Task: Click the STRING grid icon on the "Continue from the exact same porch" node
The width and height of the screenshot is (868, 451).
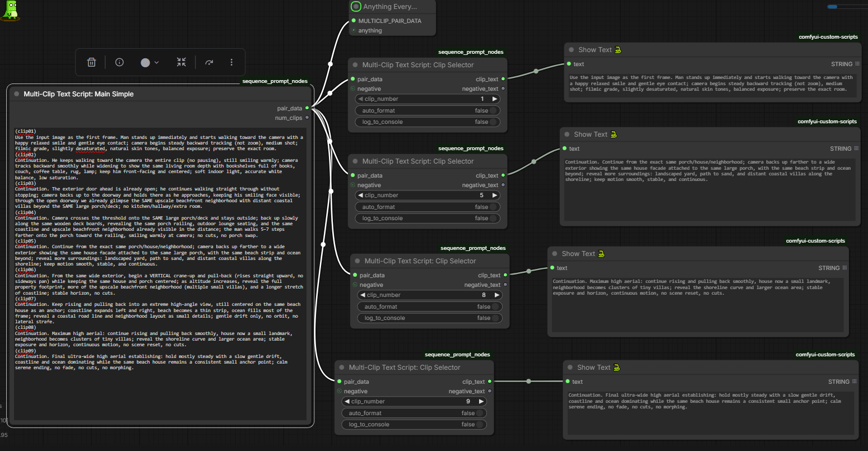Action: [x=856, y=148]
